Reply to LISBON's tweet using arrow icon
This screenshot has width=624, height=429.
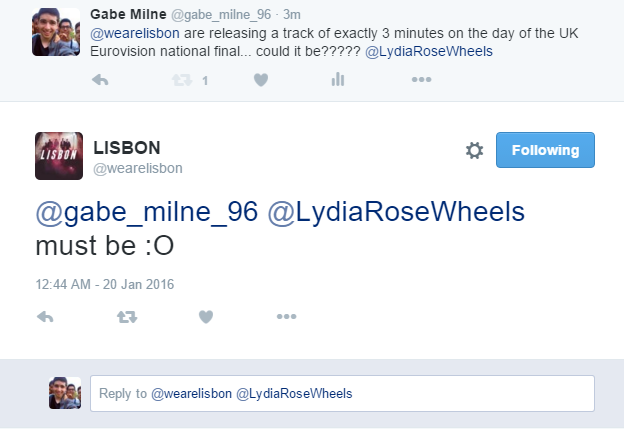45,317
